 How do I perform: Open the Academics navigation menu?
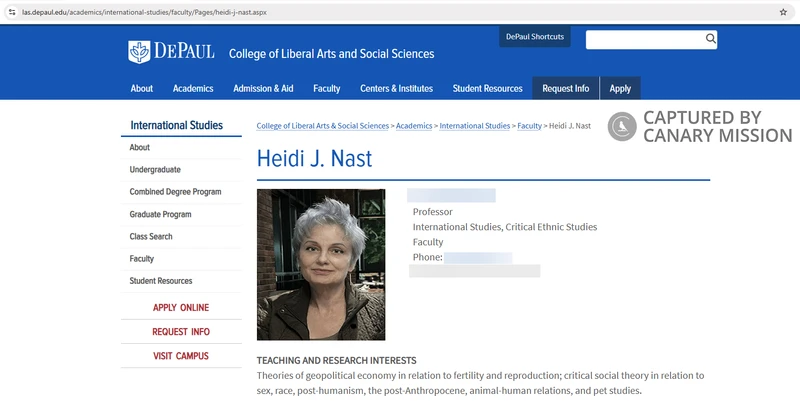click(x=193, y=89)
